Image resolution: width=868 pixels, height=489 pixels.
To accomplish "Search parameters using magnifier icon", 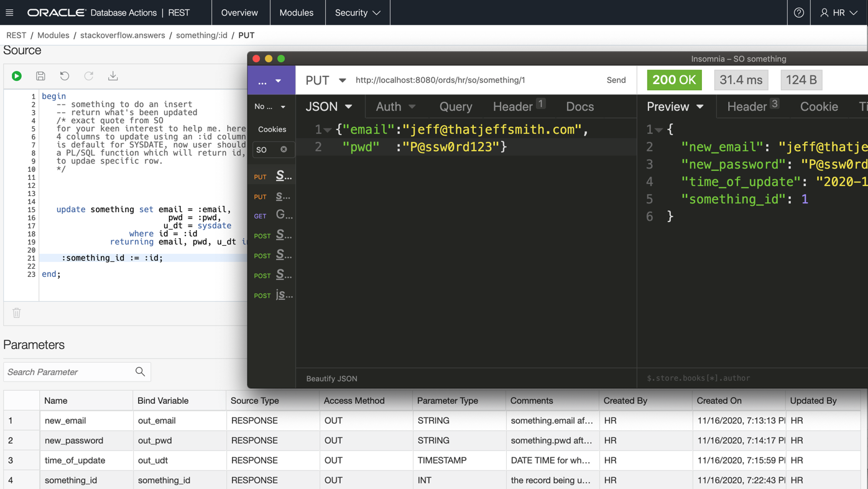I will (140, 371).
